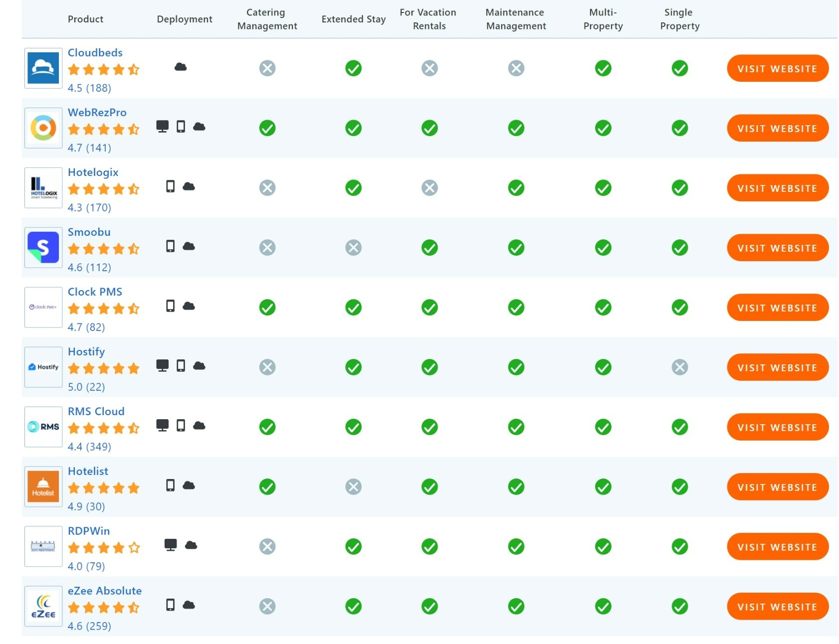The width and height of the screenshot is (839, 644).
Task: Click the cloud deployment icon for Cloudbeds
Action: [181, 67]
